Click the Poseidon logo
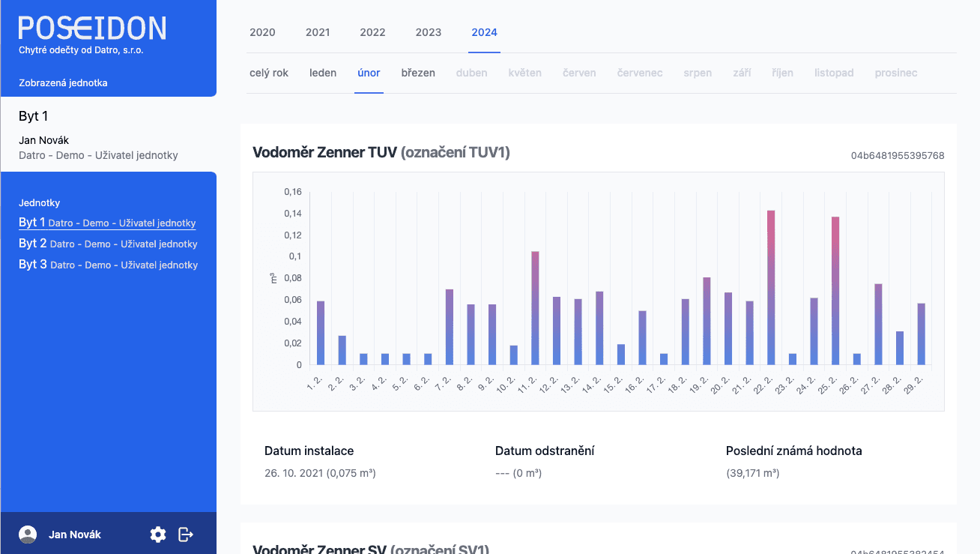Viewport: 980px width, 554px height. point(92,28)
